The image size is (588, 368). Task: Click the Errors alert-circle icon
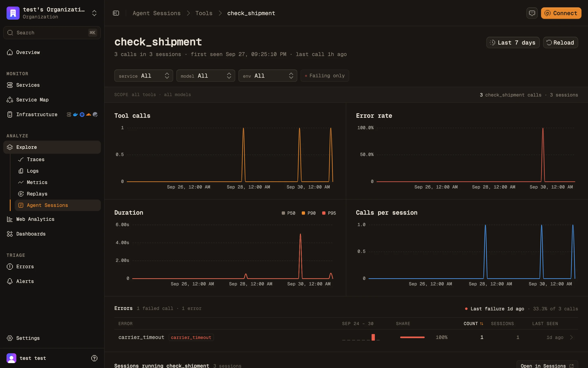tap(10, 267)
